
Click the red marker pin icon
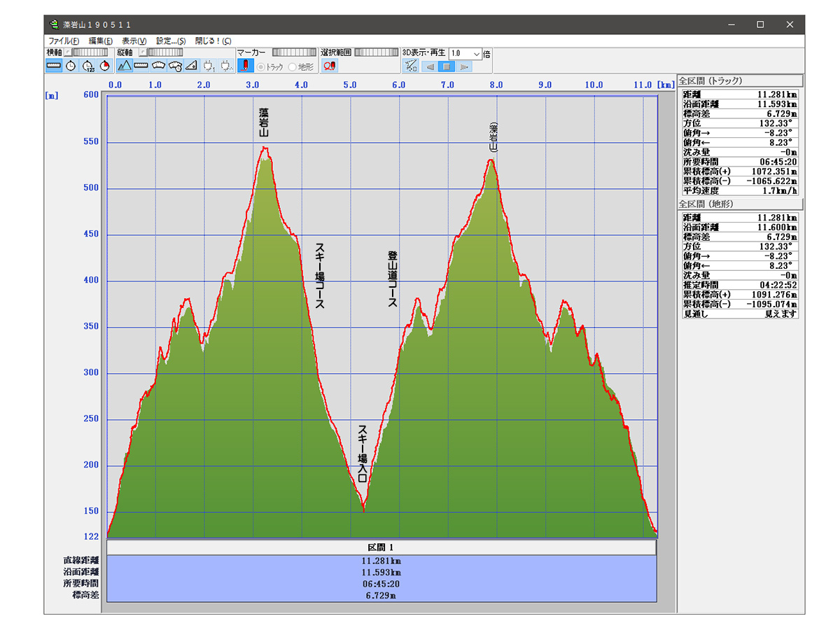(246, 66)
